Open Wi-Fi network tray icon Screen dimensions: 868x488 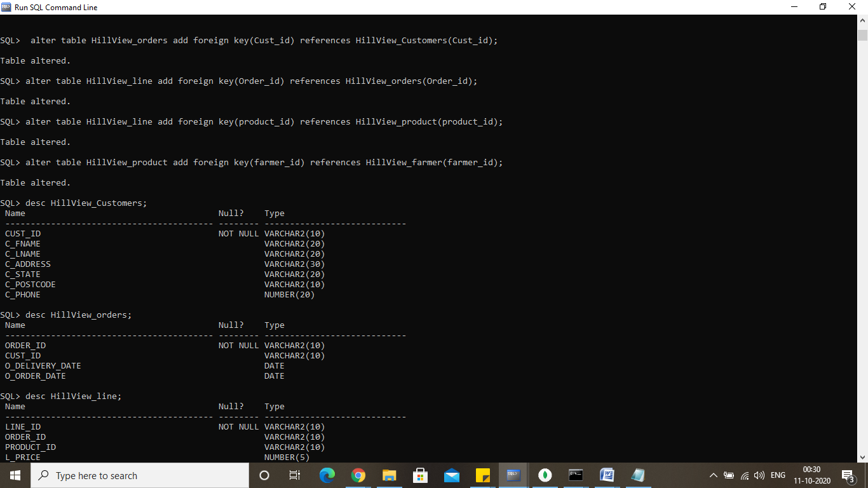[x=745, y=475]
